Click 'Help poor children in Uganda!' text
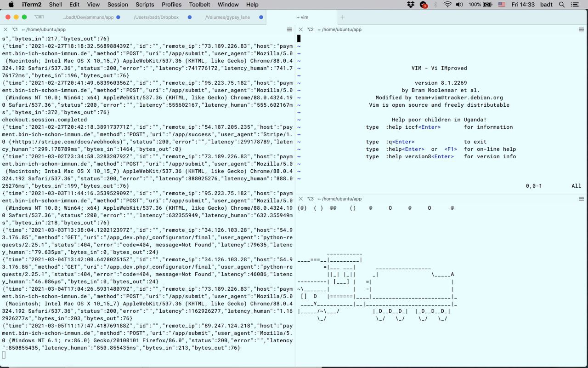588x368 pixels. coord(439,120)
